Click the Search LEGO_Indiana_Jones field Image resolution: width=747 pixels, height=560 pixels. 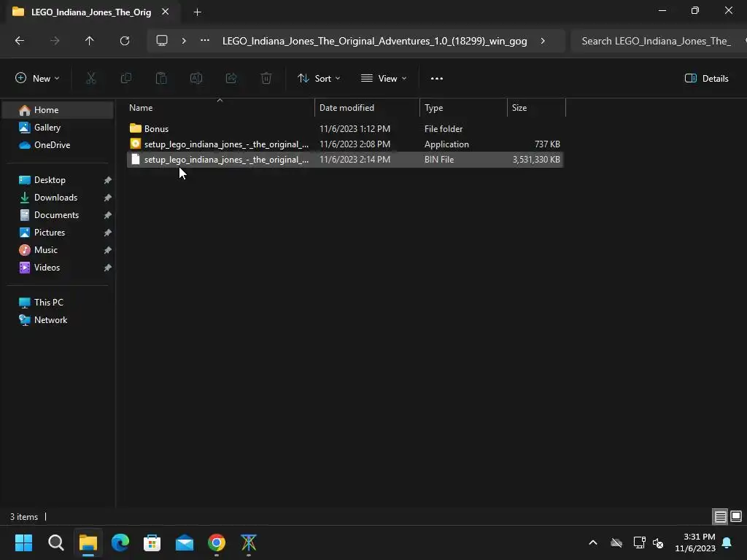657,41
